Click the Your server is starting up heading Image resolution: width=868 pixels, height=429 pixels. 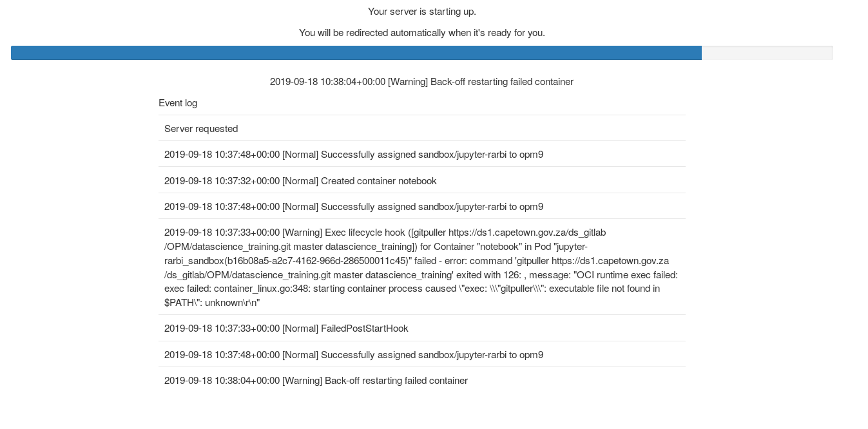click(421, 11)
